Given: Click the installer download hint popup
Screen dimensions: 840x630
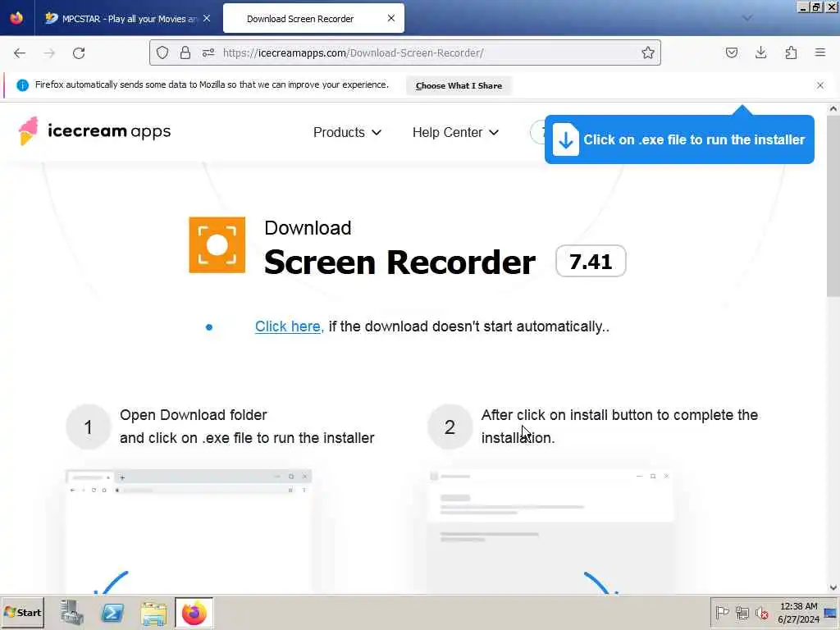Looking at the screenshot, I should click(x=679, y=139).
